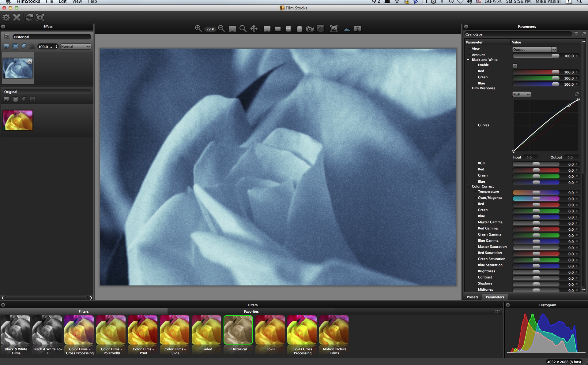Open the RGB curves channel dropdown
This screenshot has height=365, width=588.
point(521,94)
